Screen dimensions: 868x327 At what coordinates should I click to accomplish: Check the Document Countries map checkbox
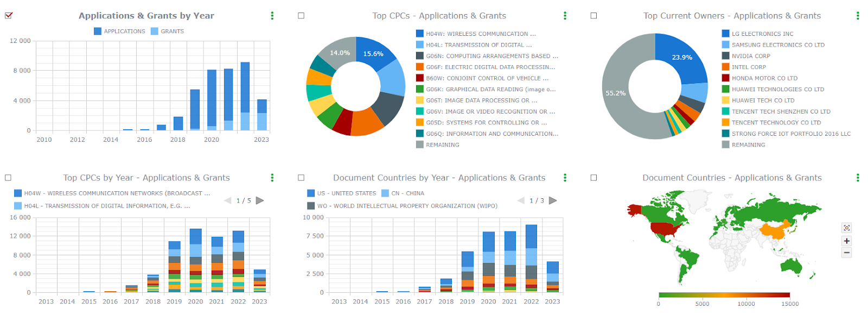point(593,178)
